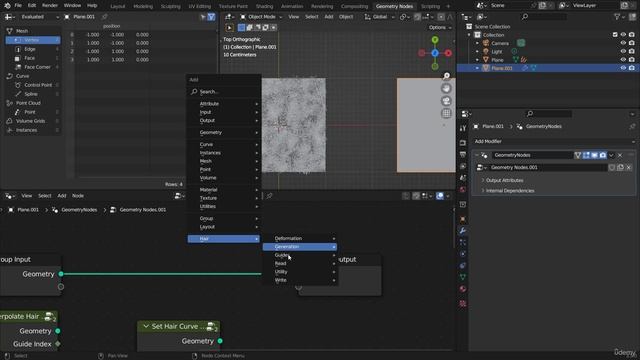Collapse the Collection tree in the outliner

(x=469, y=35)
